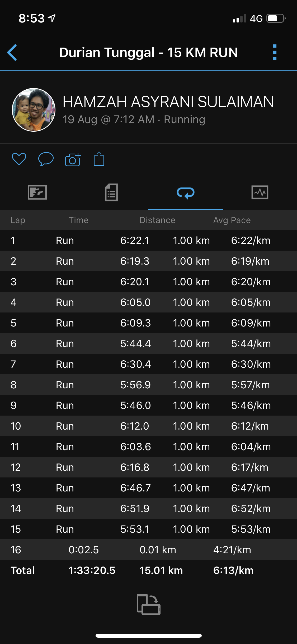Open comments via speech bubble icon

click(46, 159)
